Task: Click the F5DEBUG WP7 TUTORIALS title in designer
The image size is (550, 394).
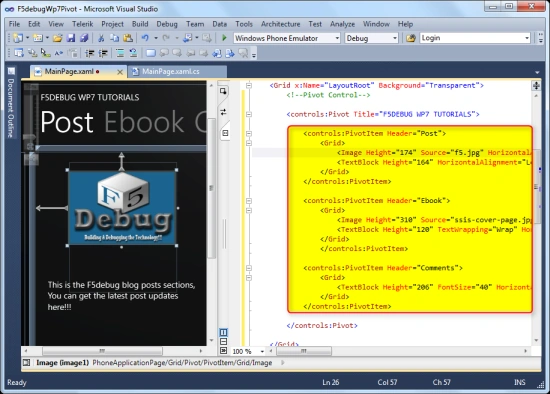Action: 90,97
